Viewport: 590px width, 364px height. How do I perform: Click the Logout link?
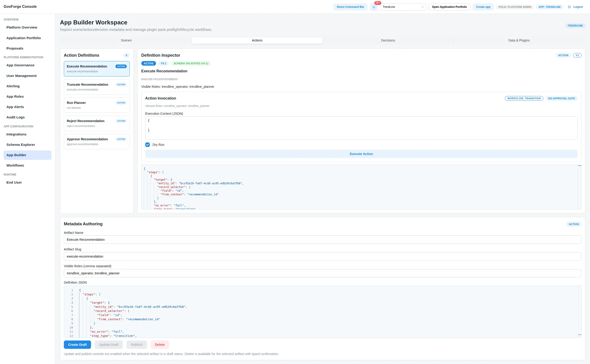578,7
